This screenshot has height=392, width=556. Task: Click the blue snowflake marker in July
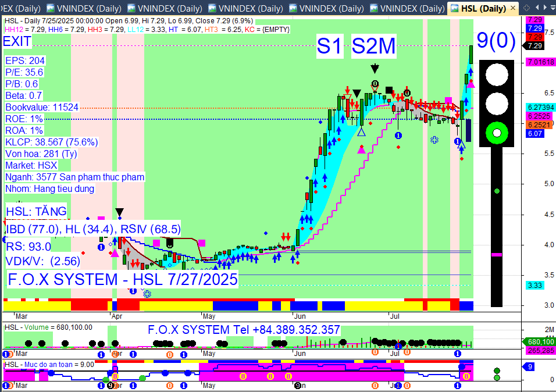pos(434,140)
